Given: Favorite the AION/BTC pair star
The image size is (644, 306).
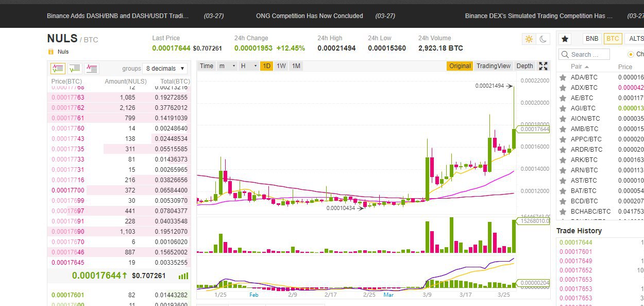Looking at the screenshot, I should click(x=563, y=119).
